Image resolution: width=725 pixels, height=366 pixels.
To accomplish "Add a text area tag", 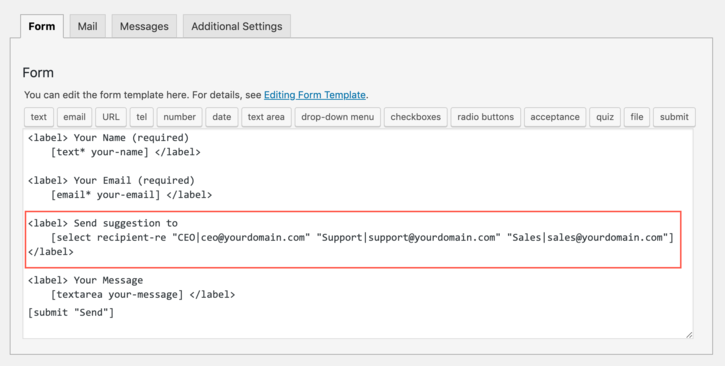I will (266, 117).
